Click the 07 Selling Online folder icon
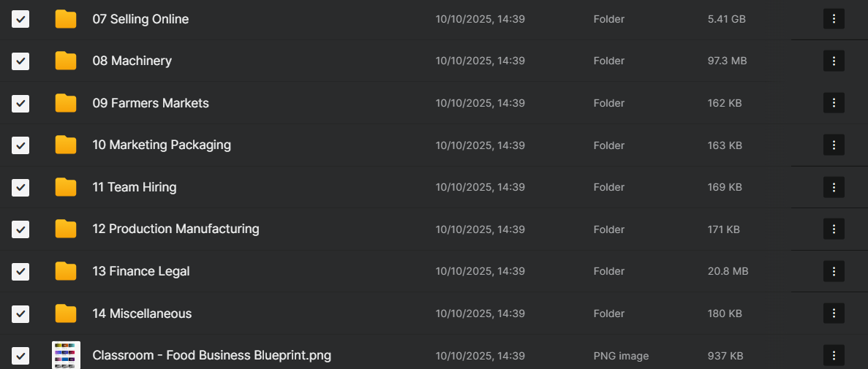The height and width of the screenshot is (369, 868). [66, 19]
